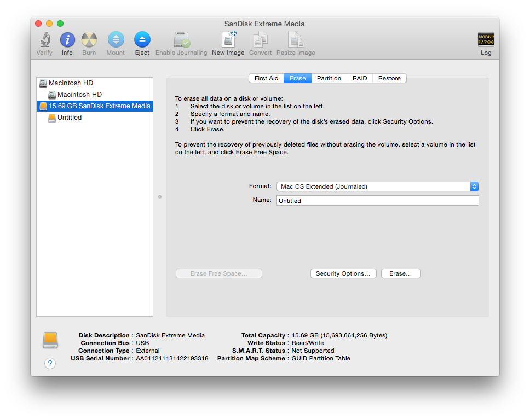Open the Format dropdown menu
Screen dimensions: 530x420
377,186
